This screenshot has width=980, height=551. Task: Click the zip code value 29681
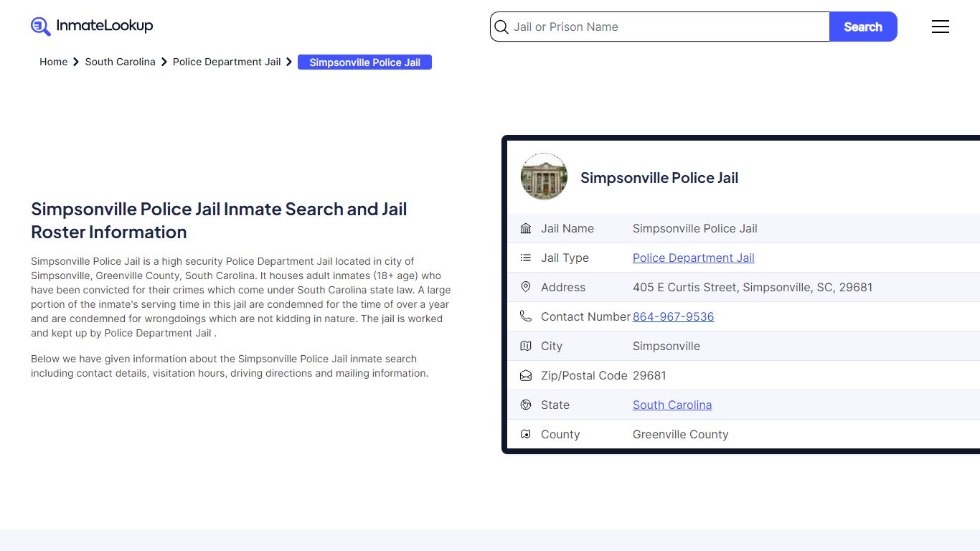649,375
